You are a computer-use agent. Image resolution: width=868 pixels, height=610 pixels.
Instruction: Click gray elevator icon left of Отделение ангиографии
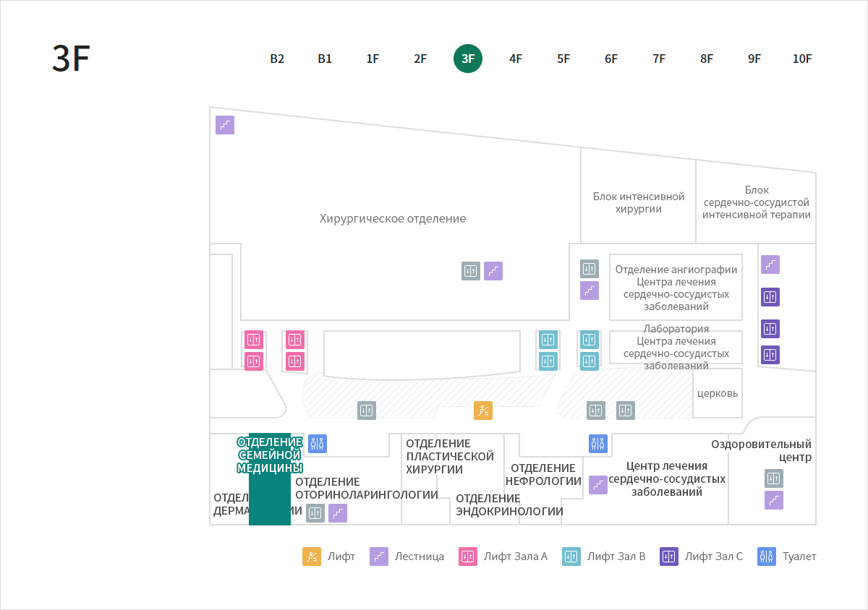(590, 269)
